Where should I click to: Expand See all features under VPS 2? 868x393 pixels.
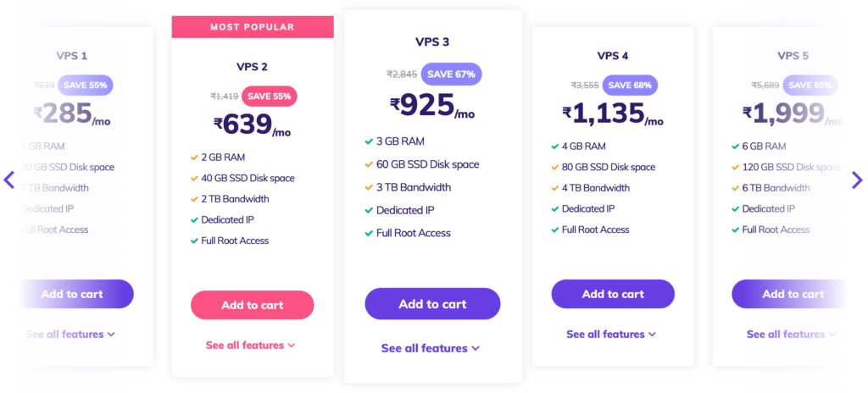[251, 346]
